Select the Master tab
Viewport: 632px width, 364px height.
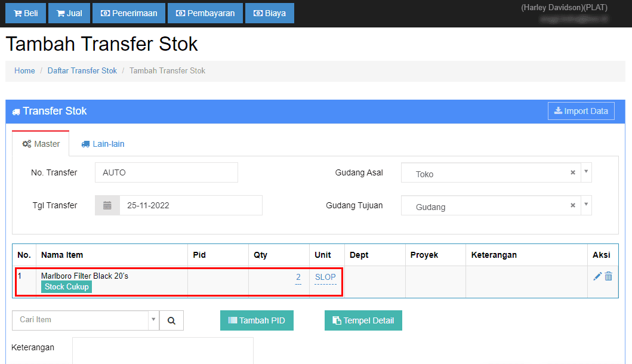pos(41,144)
